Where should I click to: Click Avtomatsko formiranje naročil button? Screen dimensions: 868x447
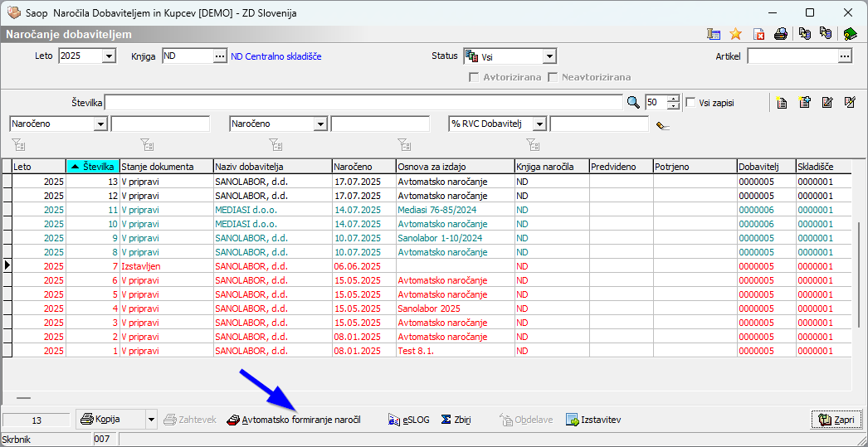point(294,420)
